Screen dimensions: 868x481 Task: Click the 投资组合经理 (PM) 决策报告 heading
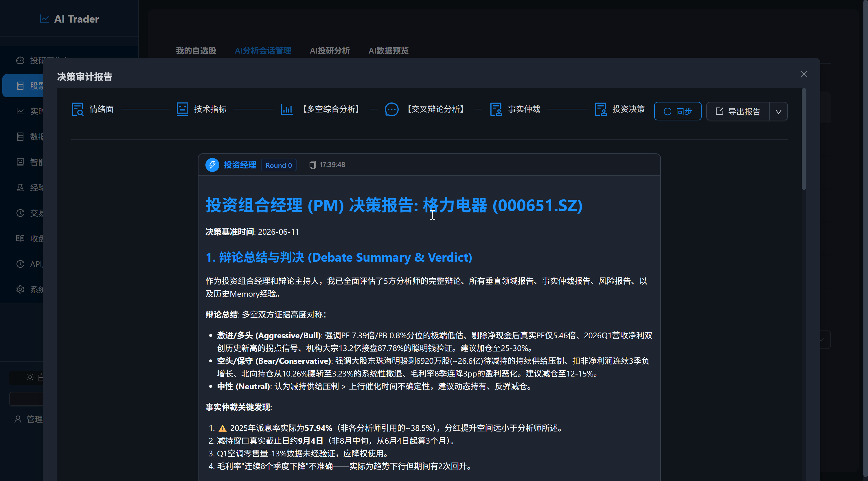click(x=394, y=205)
